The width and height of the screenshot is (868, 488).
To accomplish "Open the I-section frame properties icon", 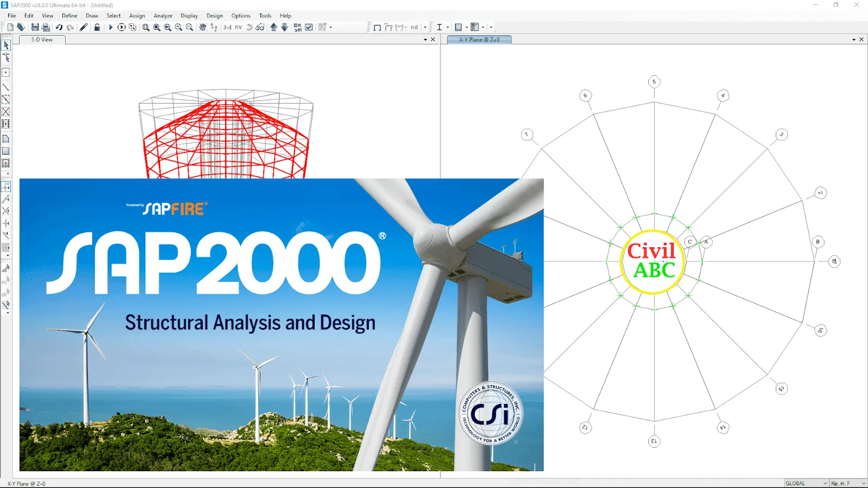I will coord(439,27).
